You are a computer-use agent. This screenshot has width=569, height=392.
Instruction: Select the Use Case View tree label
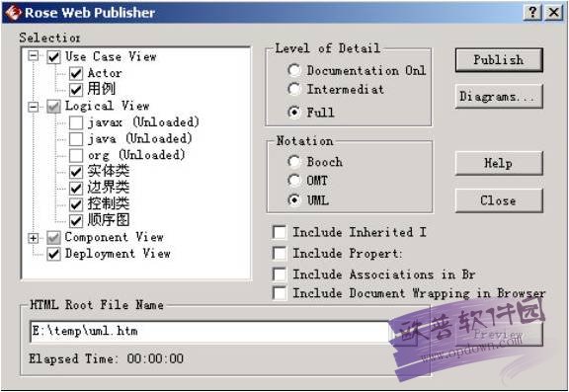[x=111, y=56]
